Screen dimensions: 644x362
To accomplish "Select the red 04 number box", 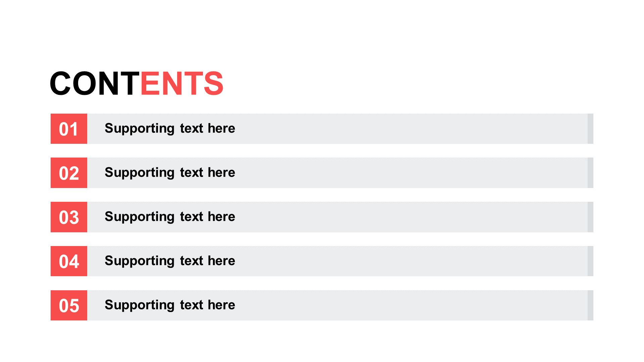I will click(69, 261).
